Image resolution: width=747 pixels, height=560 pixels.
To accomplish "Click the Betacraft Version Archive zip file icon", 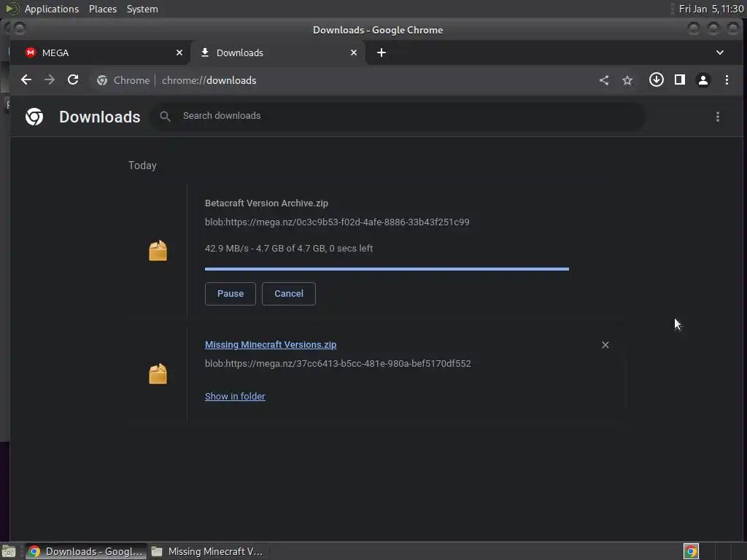I will tap(158, 251).
